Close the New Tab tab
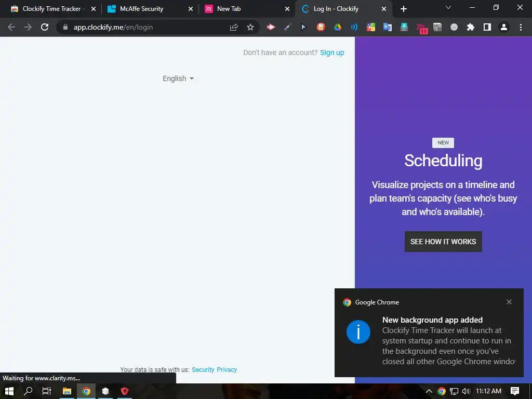 pos(287,9)
